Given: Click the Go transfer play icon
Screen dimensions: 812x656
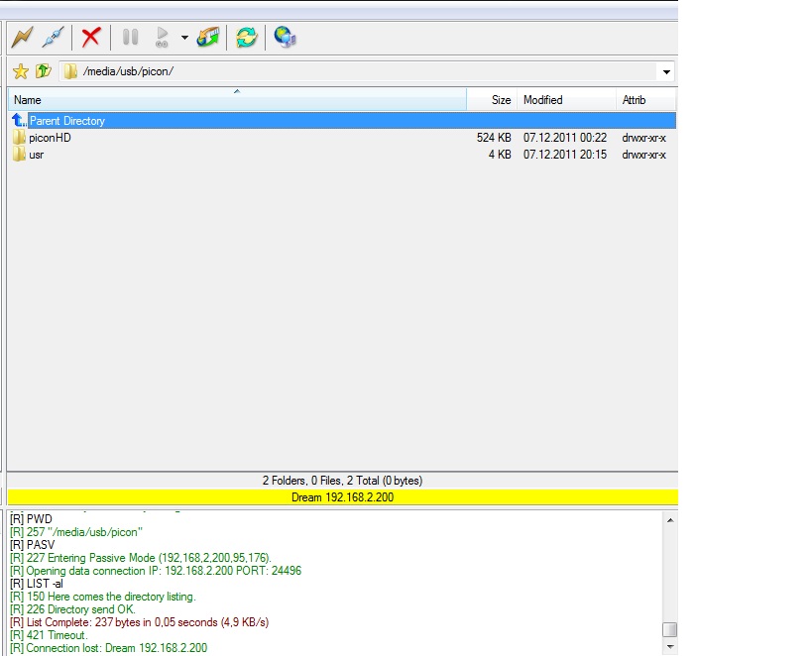Looking at the screenshot, I should [x=163, y=38].
